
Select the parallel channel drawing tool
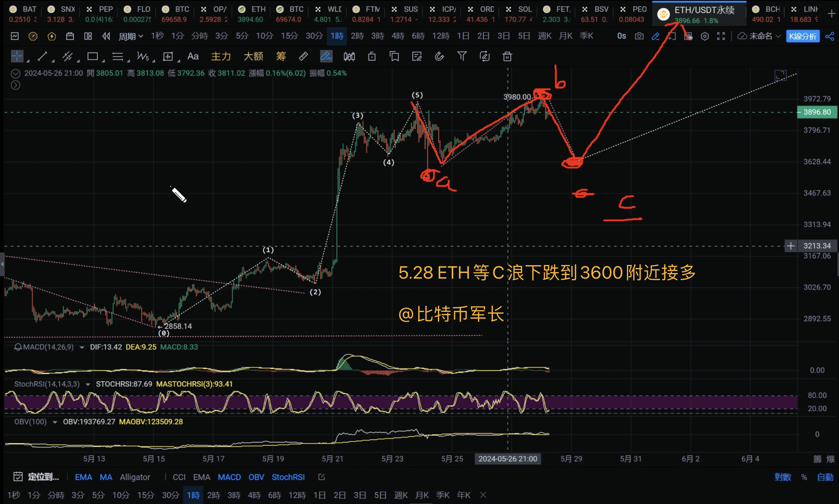[67, 56]
